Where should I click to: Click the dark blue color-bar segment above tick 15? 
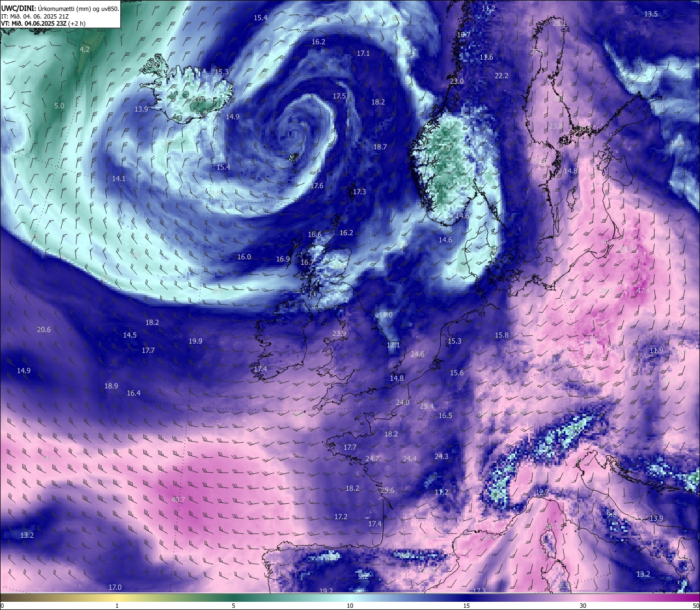coord(466,597)
